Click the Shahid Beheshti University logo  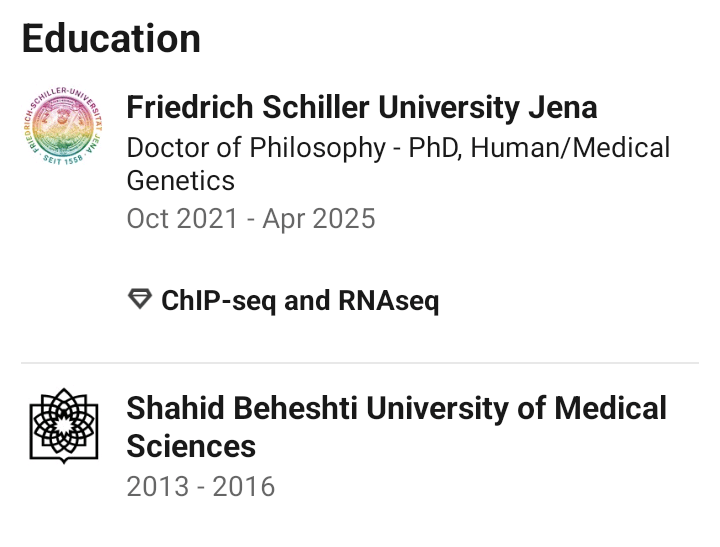(x=61, y=427)
